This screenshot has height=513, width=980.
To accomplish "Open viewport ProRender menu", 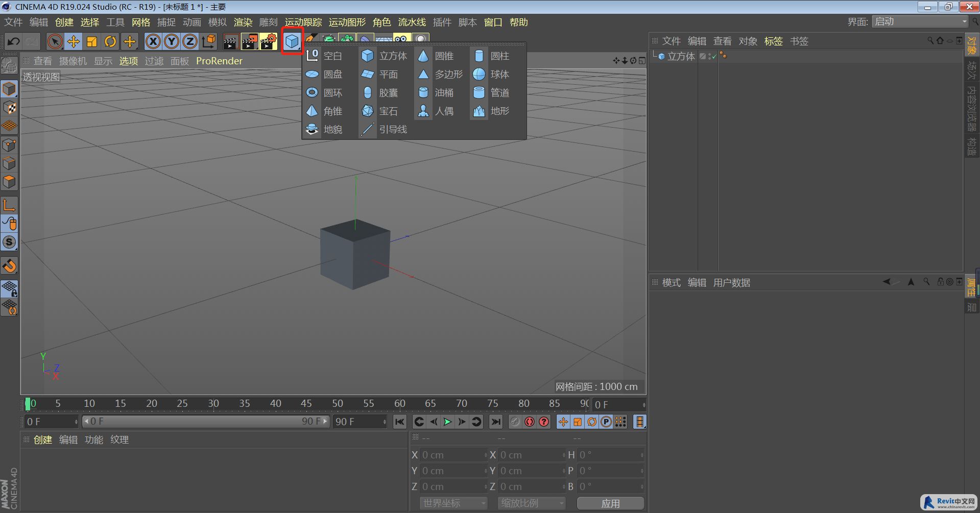I will (x=219, y=61).
